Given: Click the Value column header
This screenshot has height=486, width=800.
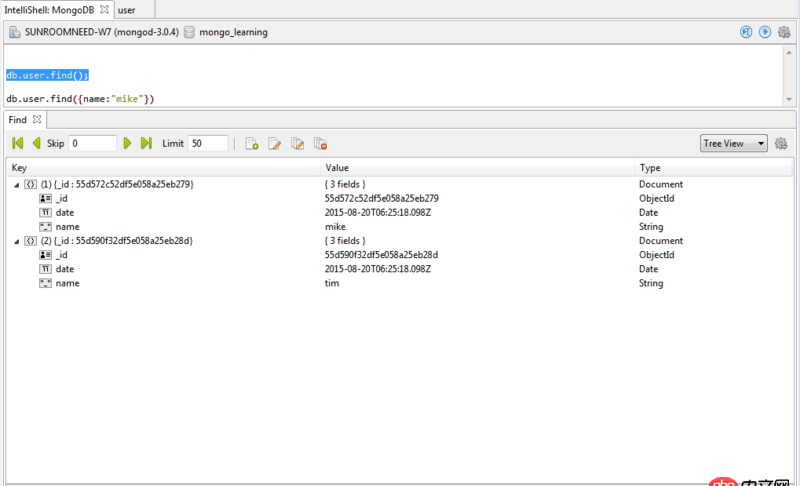Looking at the screenshot, I should click(x=478, y=168).
